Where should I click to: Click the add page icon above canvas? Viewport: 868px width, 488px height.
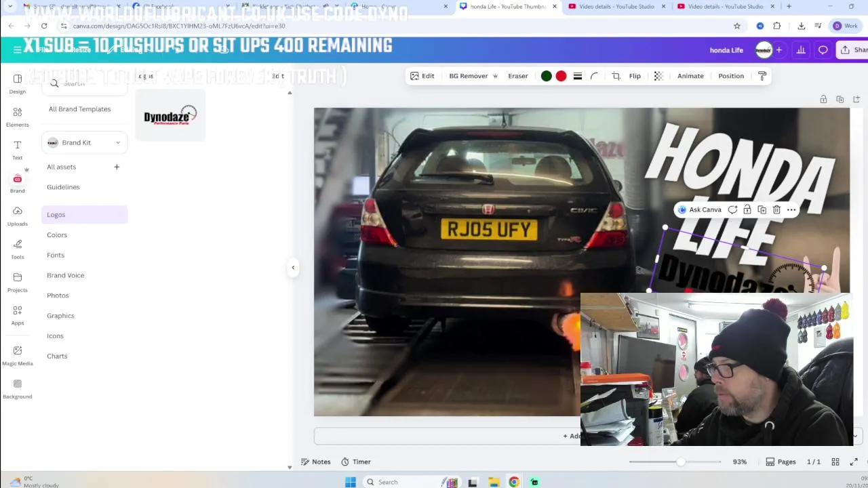[856, 100]
